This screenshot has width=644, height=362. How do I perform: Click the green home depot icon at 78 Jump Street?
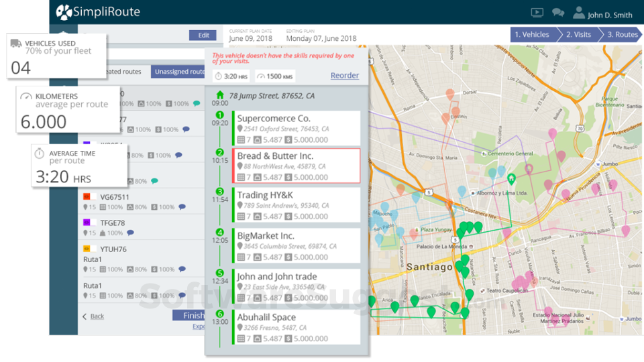click(220, 95)
